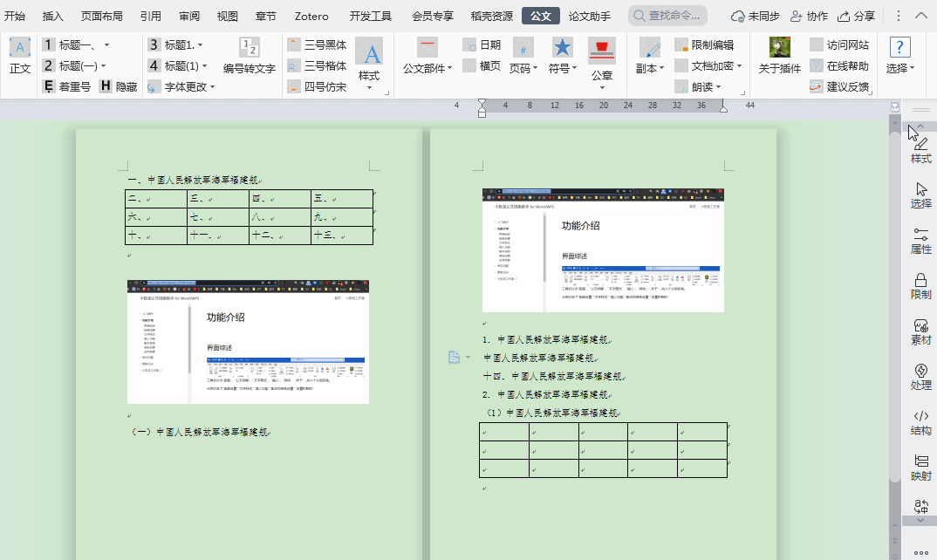Select screenshot image on first page
This screenshot has height=560, width=937.
248,341
